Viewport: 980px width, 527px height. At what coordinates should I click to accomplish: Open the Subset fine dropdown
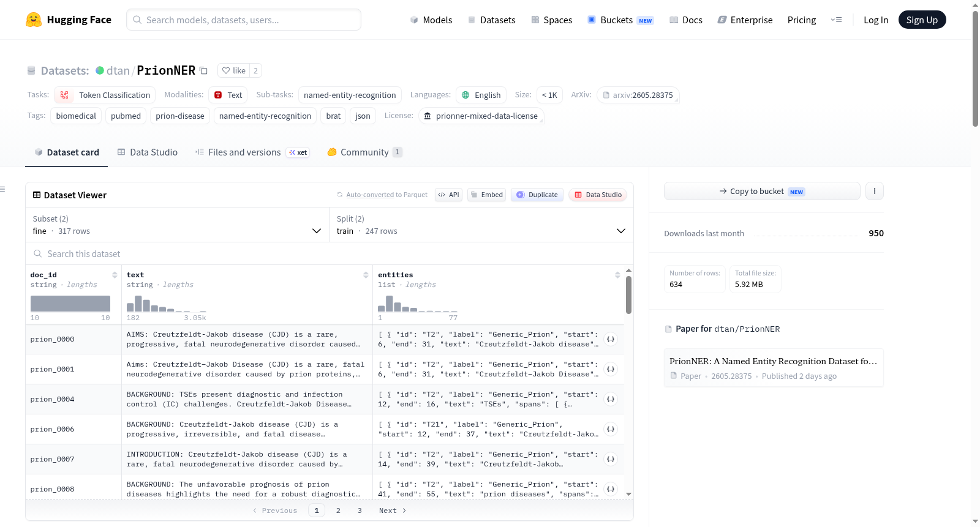point(177,225)
